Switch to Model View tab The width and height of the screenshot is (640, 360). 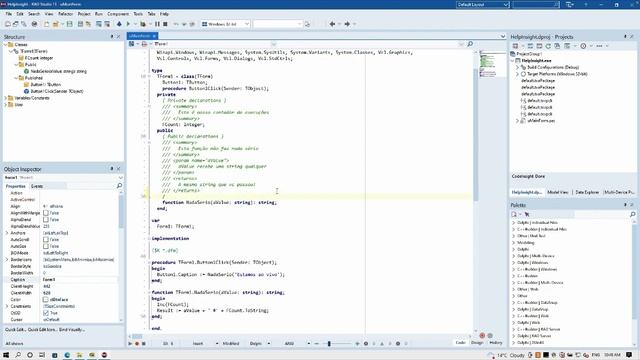click(558, 192)
